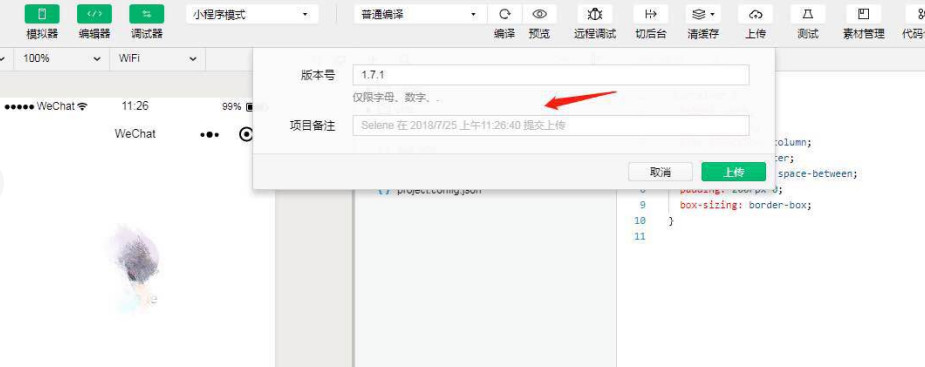
Task: Open the 小程序模式 mode dropdown
Action: coord(252,14)
